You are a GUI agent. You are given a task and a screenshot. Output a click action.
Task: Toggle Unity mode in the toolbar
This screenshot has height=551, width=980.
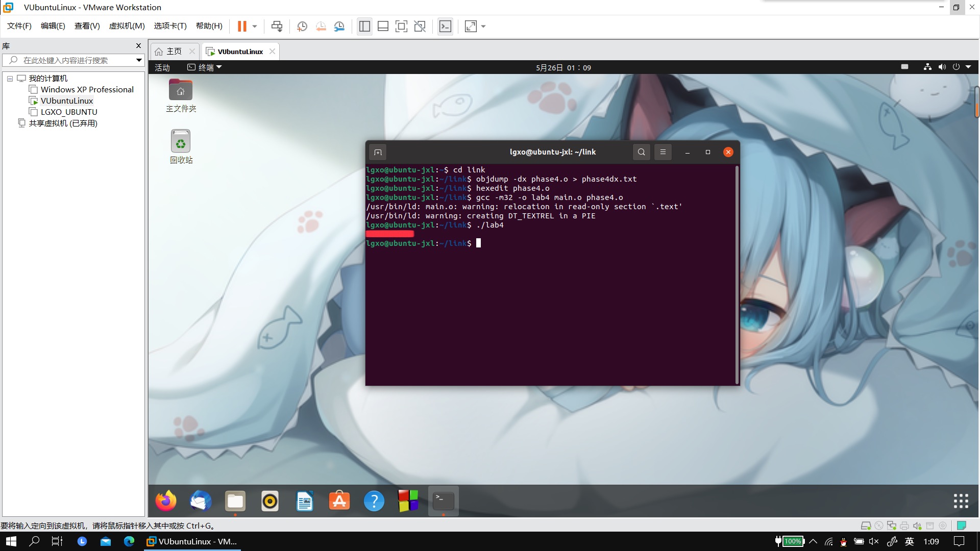[x=420, y=27]
